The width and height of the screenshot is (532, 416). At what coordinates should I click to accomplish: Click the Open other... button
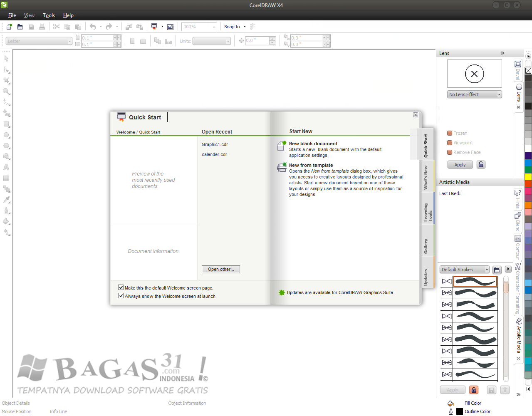(x=221, y=269)
